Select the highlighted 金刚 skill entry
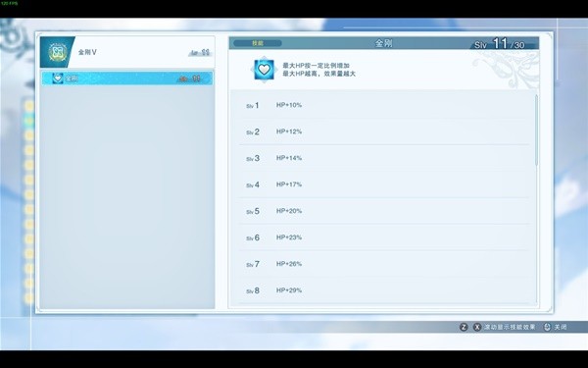Screen dimensions: 588x368 click(x=127, y=79)
